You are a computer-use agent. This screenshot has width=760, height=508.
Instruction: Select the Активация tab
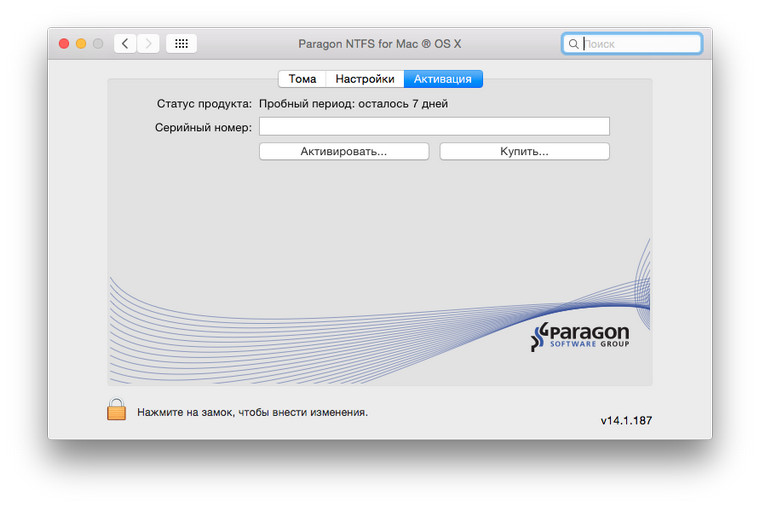[x=443, y=79]
